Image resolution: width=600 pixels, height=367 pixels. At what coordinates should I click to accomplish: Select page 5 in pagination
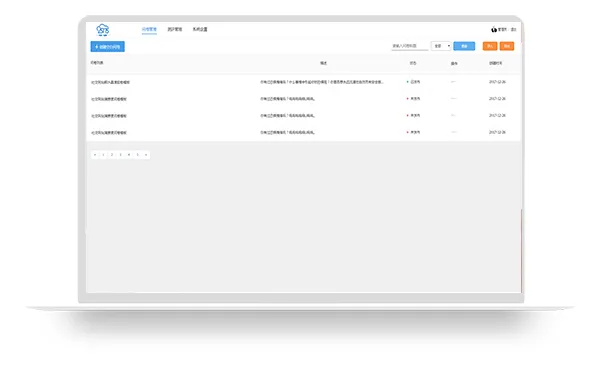(137, 155)
